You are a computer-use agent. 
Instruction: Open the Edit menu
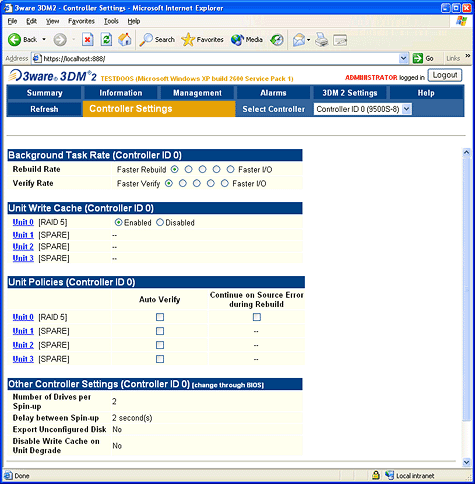point(31,21)
